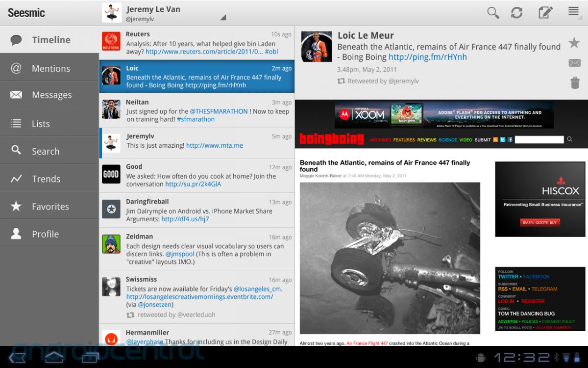Send a message via envelope icon

(574, 63)
